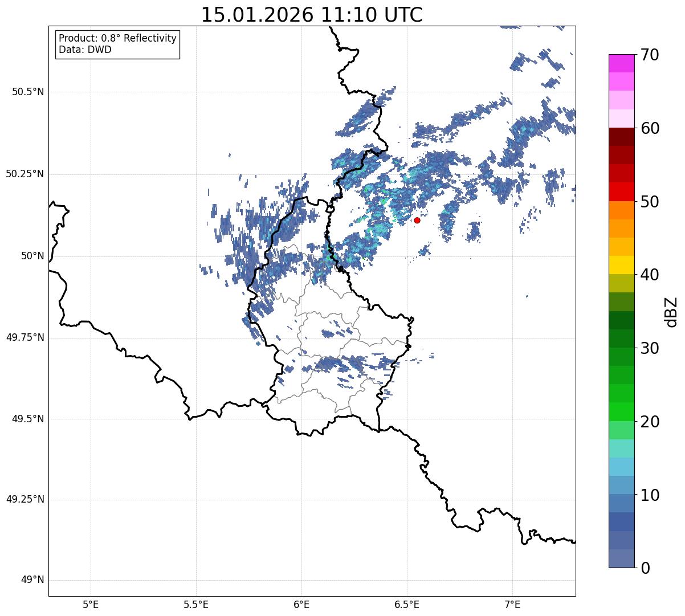Click the longitude label "6.5°E"

pyautogui.click(x=407, y=604)
